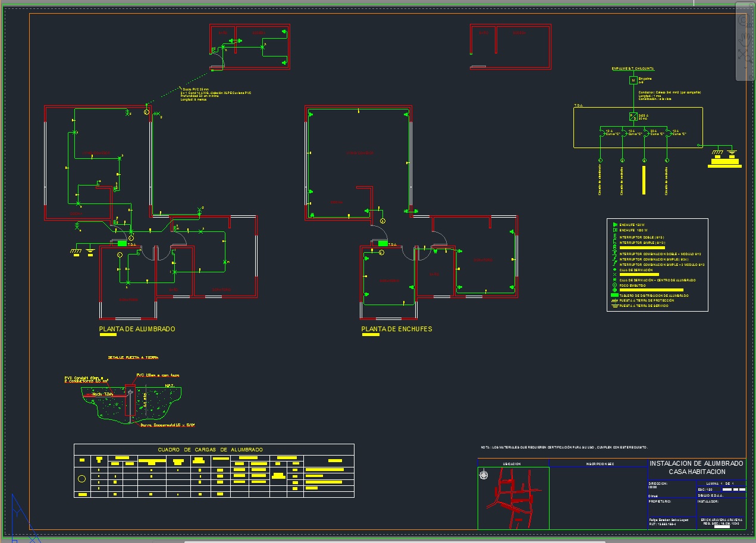The image size is (756, 543).
Task: Select the DETALLE PUESTA A TIERRA label
Action: pos(133,357)
